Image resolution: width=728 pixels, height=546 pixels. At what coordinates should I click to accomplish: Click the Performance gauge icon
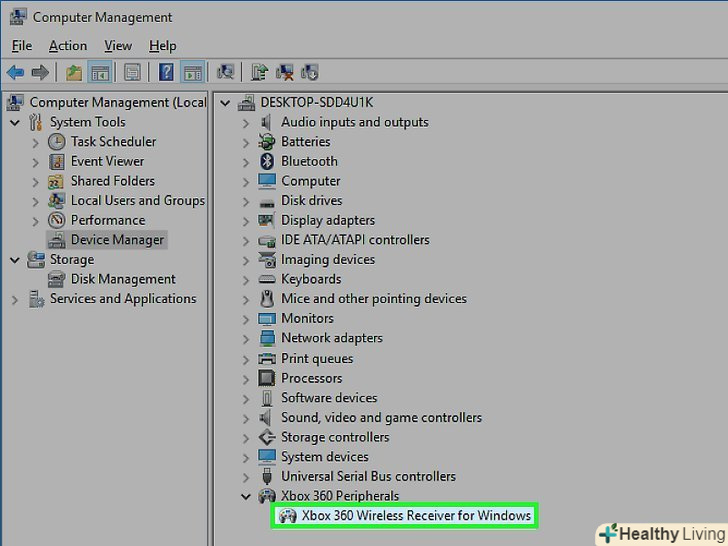(57, 220)
